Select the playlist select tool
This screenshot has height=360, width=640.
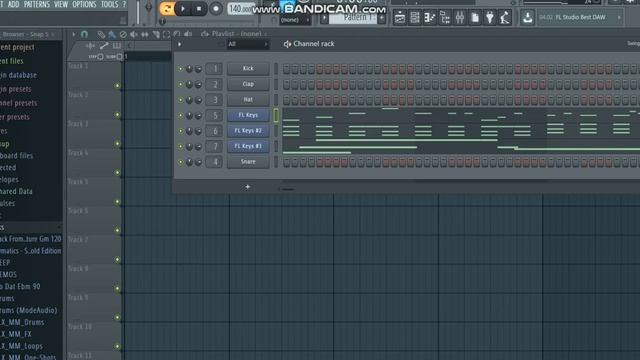point(166,35)
